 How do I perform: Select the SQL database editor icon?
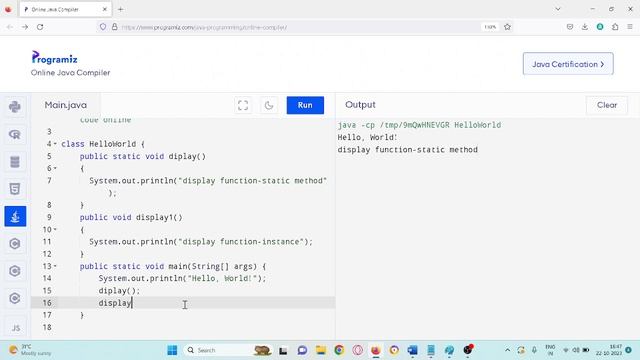click(15, 162)
